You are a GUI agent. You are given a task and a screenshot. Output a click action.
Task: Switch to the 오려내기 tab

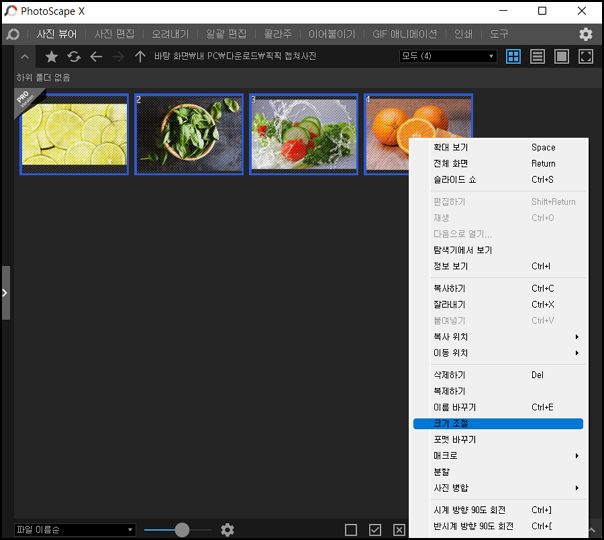click(170, 34)
